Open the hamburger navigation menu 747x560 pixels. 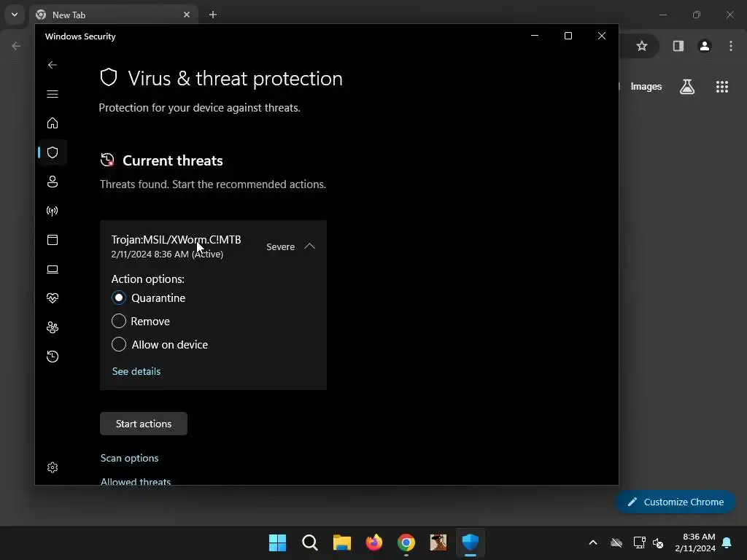click(x=53, y=94)
